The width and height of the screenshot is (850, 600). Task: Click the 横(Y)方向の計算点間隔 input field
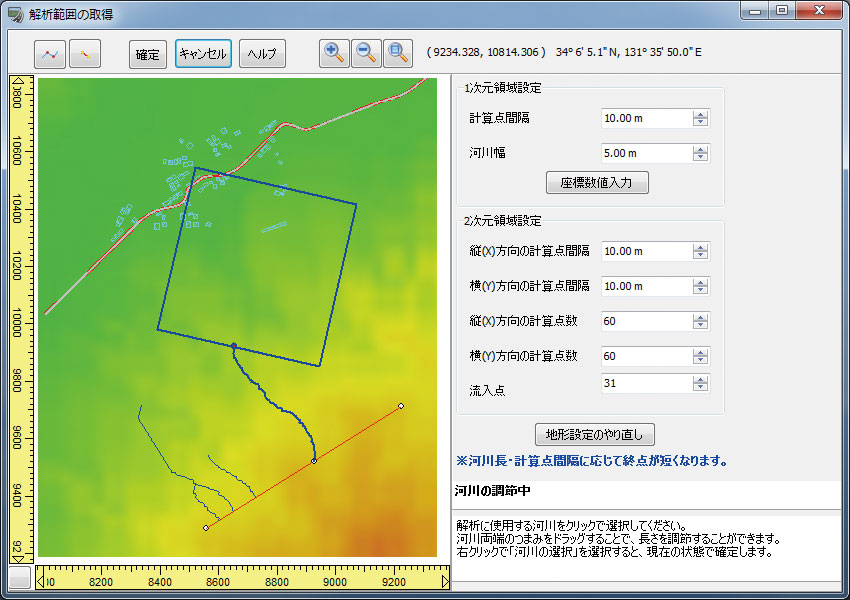(x=647, y=286)
